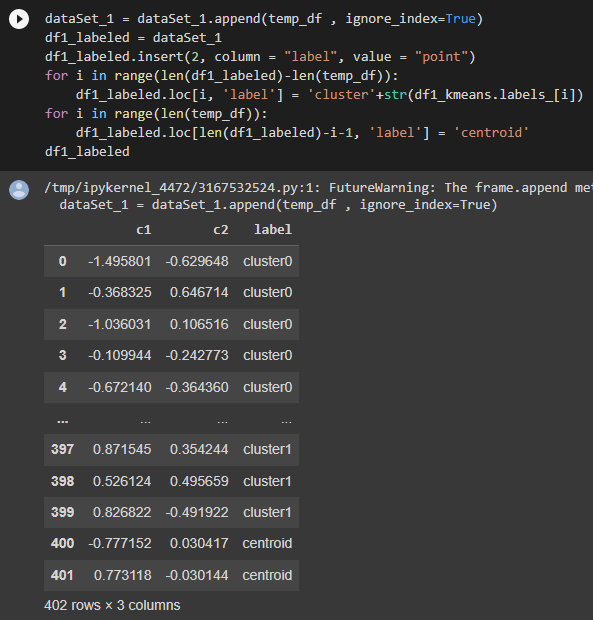Click the user avatar icon beside output
Viewport: 593px width, 620px height.
(19, 190)
